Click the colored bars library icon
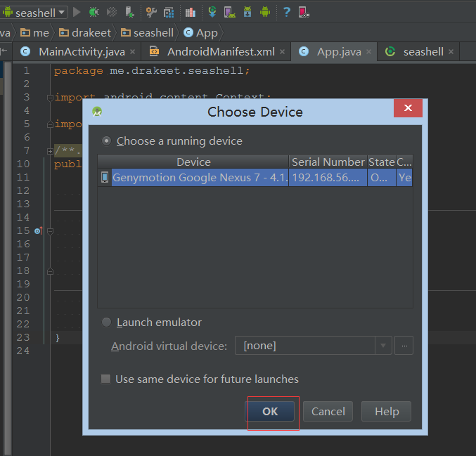476x456 pixels. coord(191,12)
